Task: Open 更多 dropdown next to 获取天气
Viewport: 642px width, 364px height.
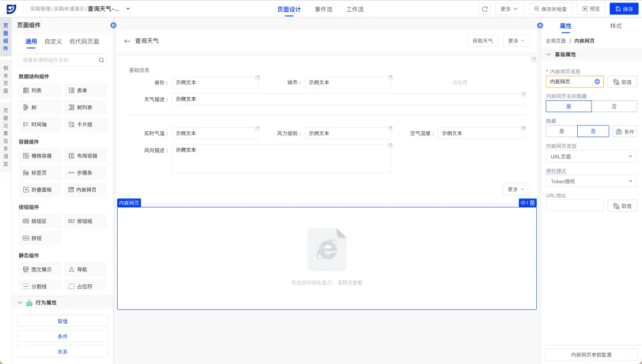Action: coord(516,41)
